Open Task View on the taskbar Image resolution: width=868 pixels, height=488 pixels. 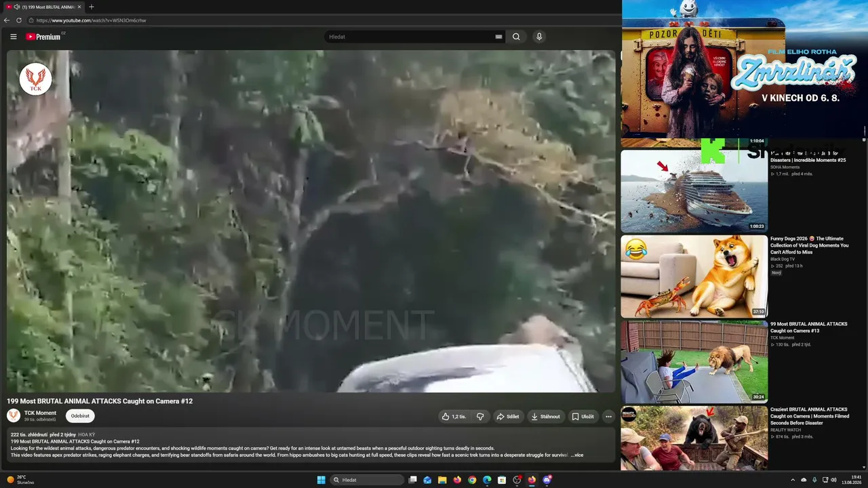(412, 480)
